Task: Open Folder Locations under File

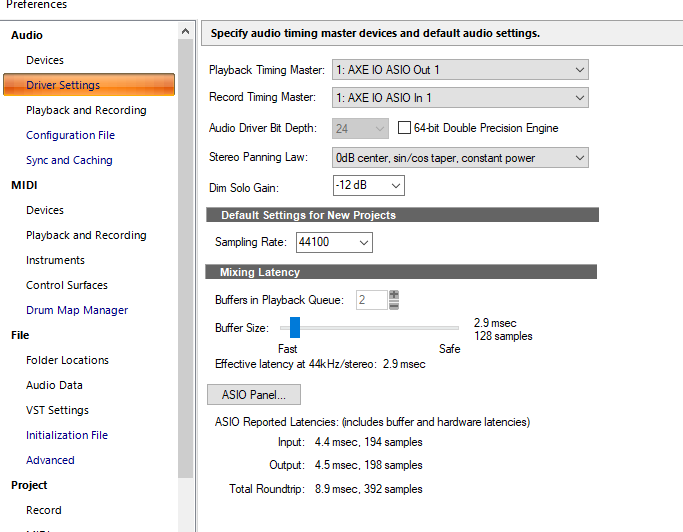Action: point(67,360)
